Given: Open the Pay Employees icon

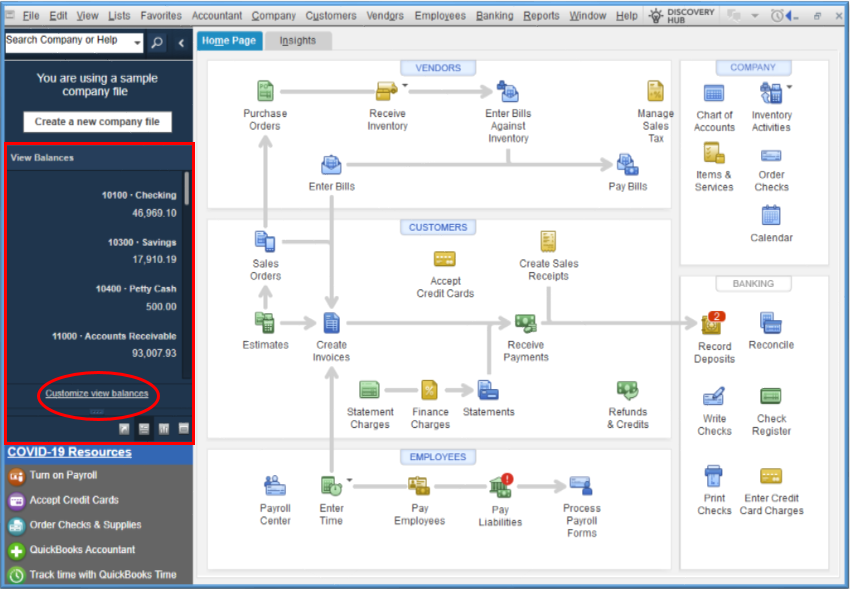Looking at the screenshot, I should (419, 486).
